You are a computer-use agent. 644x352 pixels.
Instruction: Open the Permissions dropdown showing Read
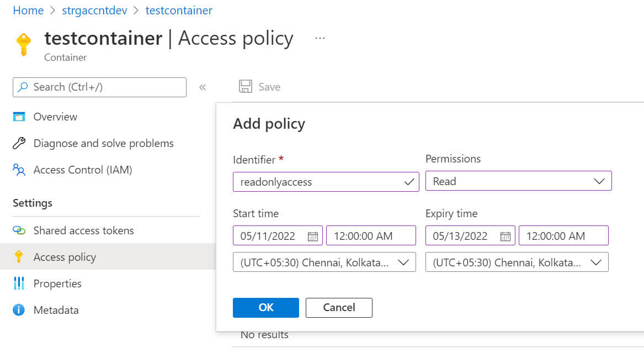(x=518, y=181)
